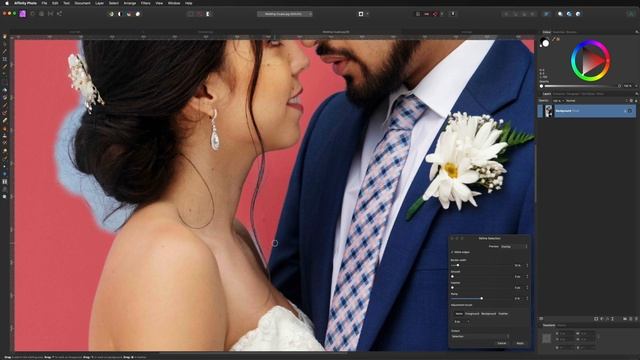640x360 pixels.
Task: Select the Selection Brush tool
Action: tap(5, 67)
